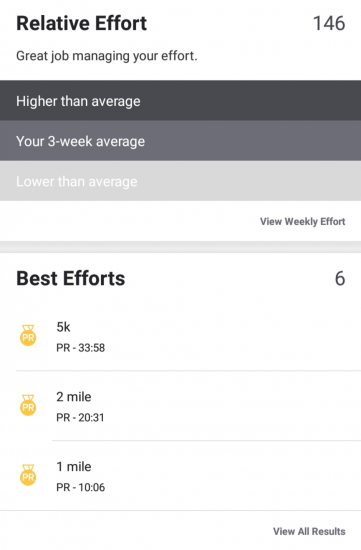Tap the Best Efforts heading

(71, 279)
